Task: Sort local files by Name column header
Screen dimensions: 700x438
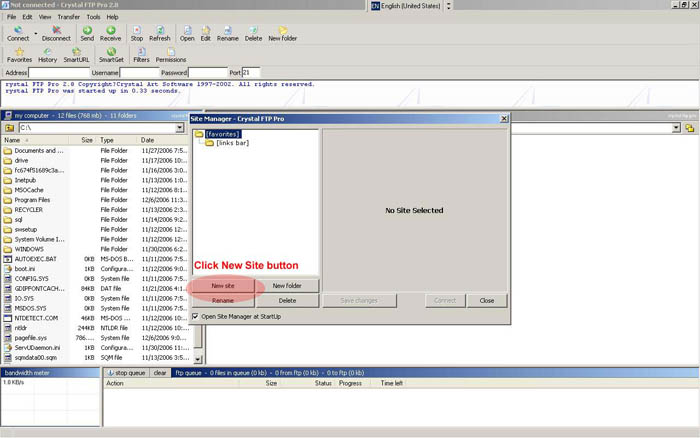Action: 36,140
